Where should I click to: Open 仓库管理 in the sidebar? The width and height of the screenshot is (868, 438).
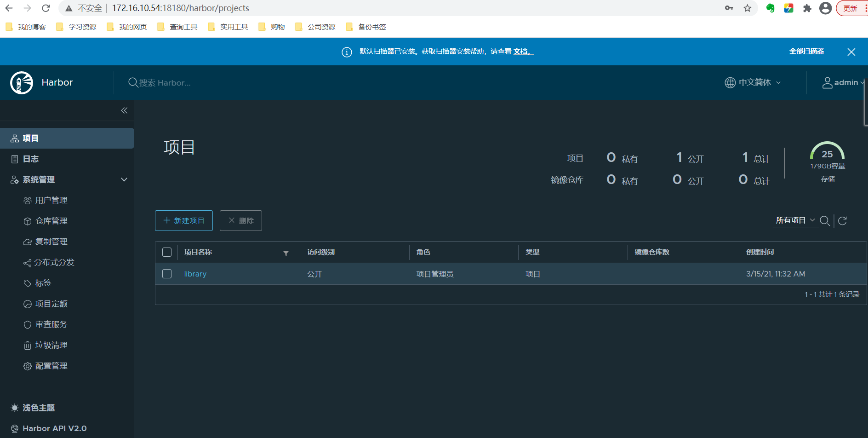pyautogui.click(x=51, y=221)
